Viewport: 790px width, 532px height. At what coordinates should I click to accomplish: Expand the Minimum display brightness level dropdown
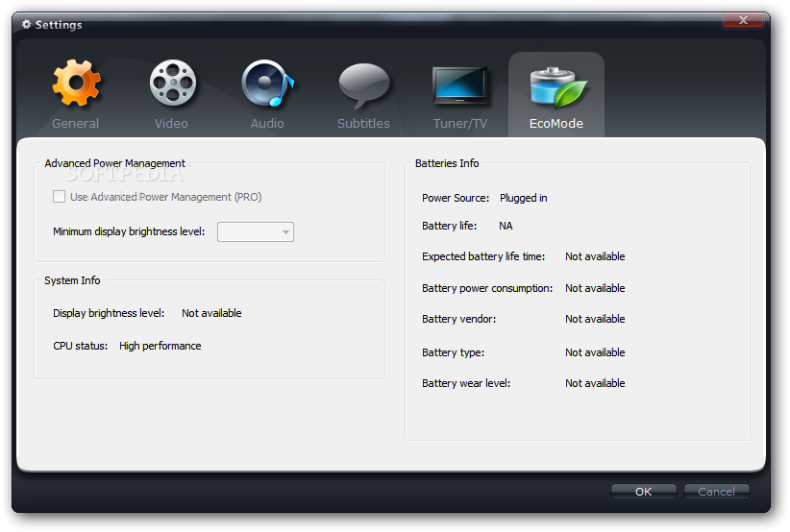(256, 232)
